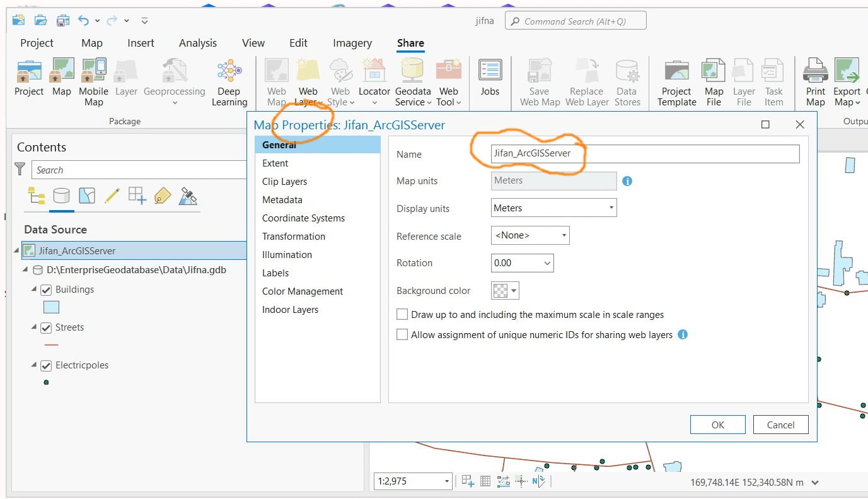868x499 pixels.
Task: Save the project with the Save icon
Action: click(x=62, y=21)
